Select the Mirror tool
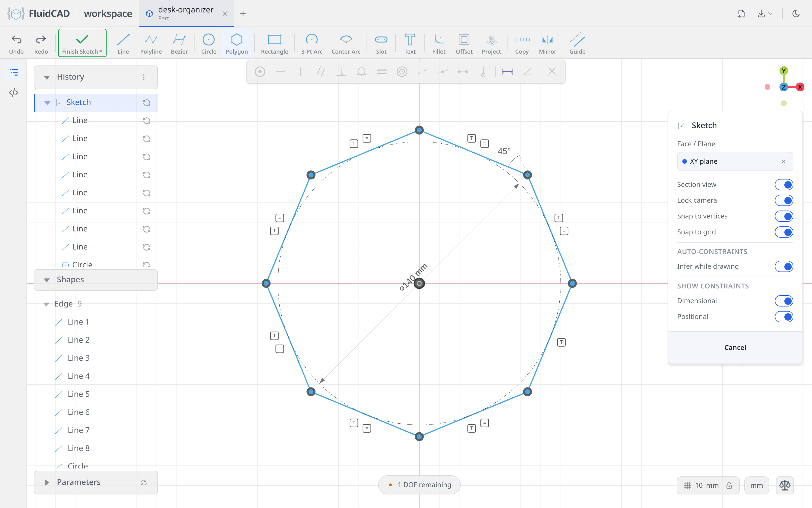The height and width of the screenshot is (508, 812). pyautogui.click(x=548, y=44)
